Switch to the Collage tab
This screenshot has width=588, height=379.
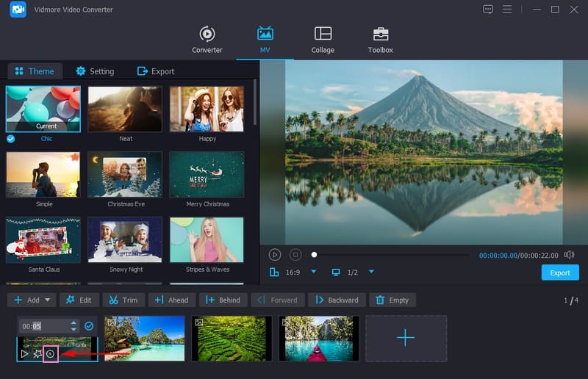click(323, 40)
